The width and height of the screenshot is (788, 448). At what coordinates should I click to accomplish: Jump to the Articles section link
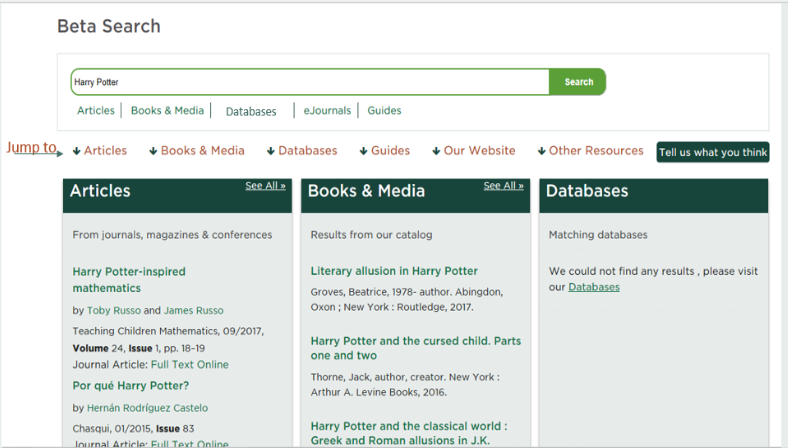[x=106, y=151]
